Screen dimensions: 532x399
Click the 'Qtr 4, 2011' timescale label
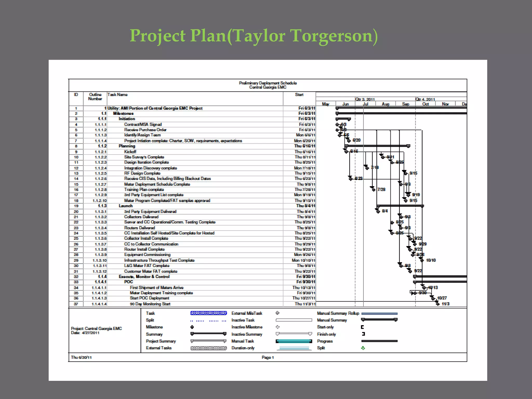[x=425, y=99]
